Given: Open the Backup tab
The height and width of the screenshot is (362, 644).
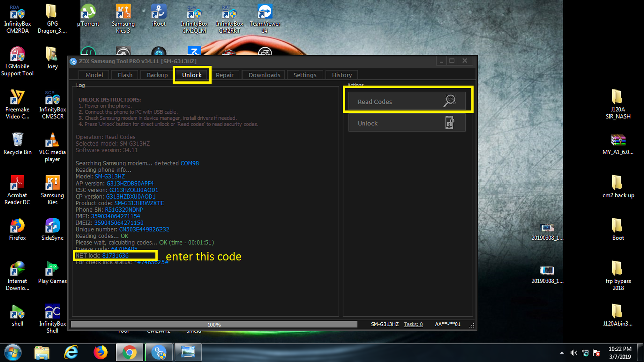Looking at the screenshot, I should click(x=157, y=75).
